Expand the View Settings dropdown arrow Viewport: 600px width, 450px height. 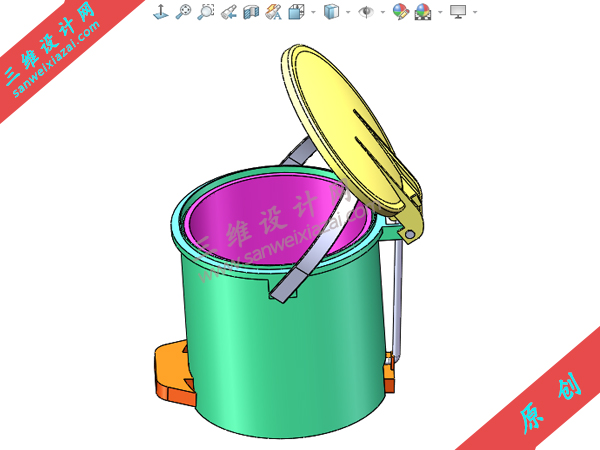click(x=475, y=12)
